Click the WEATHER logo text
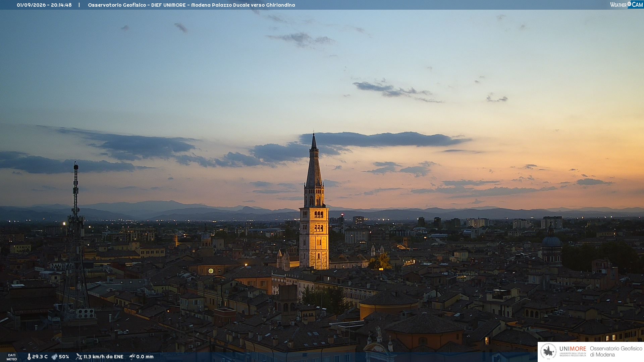 [618, 5]
